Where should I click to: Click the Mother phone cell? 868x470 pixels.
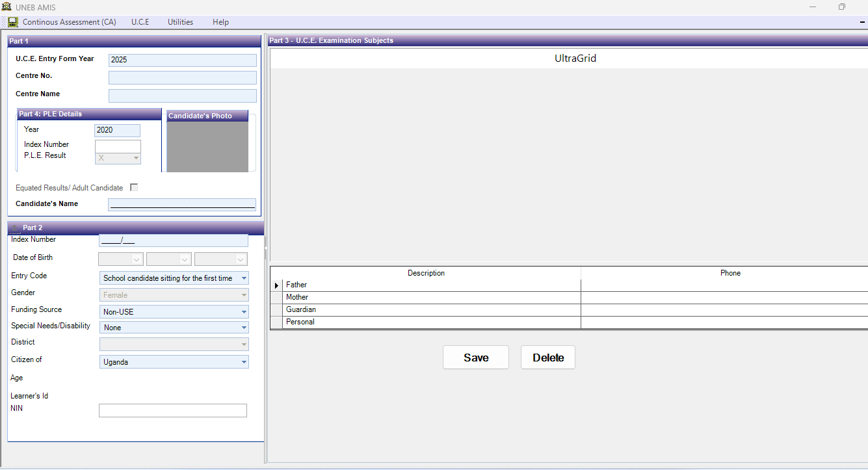[x=724, y=298]
